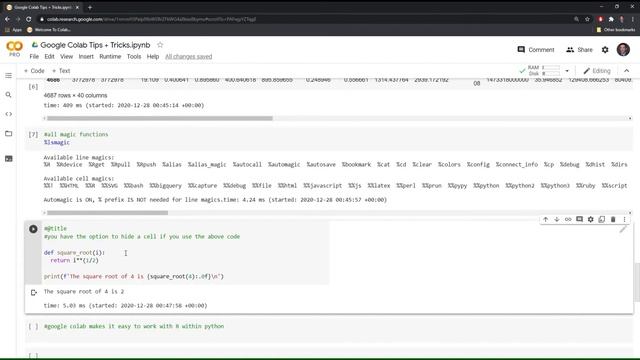
Task: Click the RAM usage bar indicator
Action: [x=551, y=68]
